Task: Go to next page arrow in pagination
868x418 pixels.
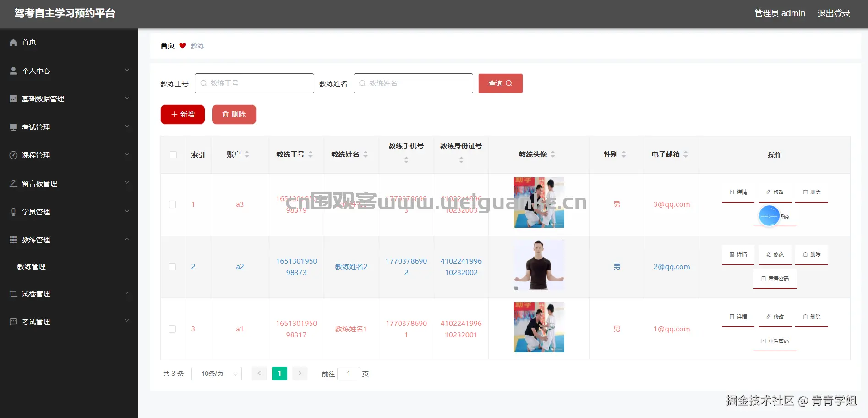Action: pos(300,374)
